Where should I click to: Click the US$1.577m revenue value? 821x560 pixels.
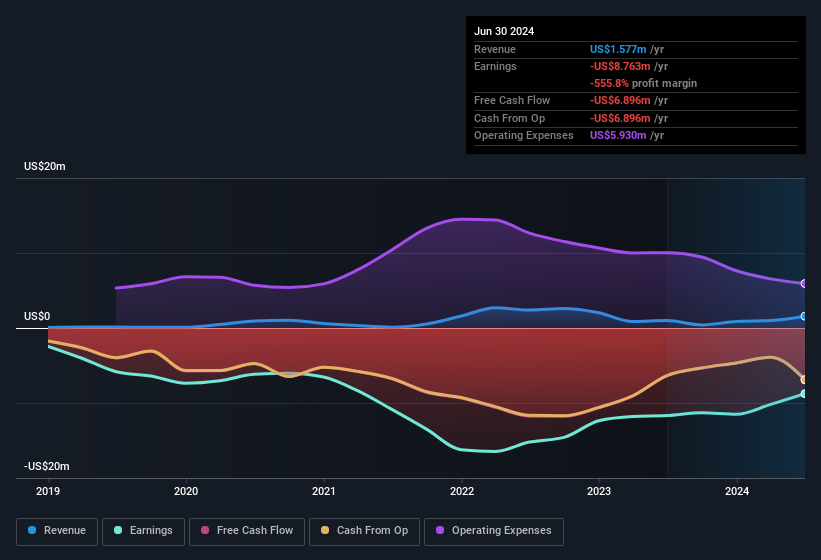tap(618, 49)
